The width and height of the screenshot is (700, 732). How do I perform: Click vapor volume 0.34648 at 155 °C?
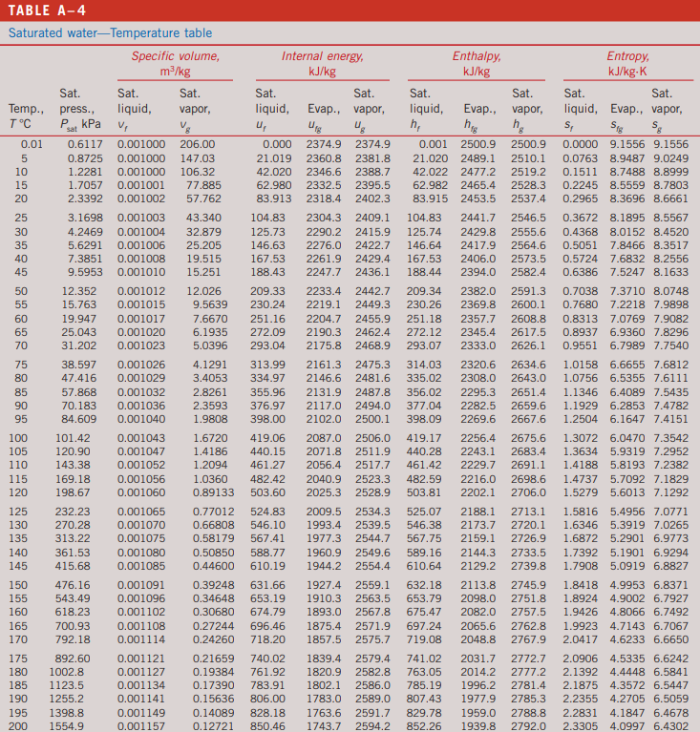tap(214, 598)
